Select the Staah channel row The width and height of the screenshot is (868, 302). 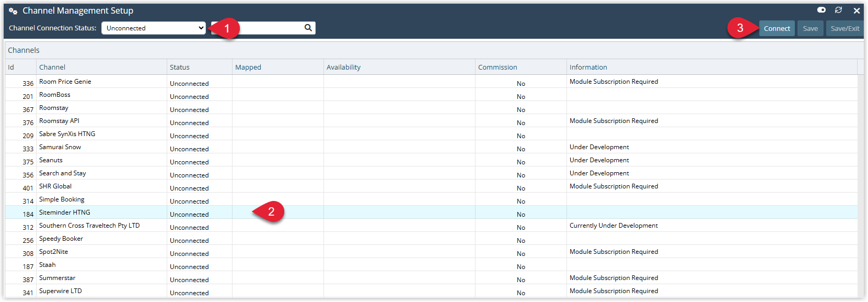point(431,264)
